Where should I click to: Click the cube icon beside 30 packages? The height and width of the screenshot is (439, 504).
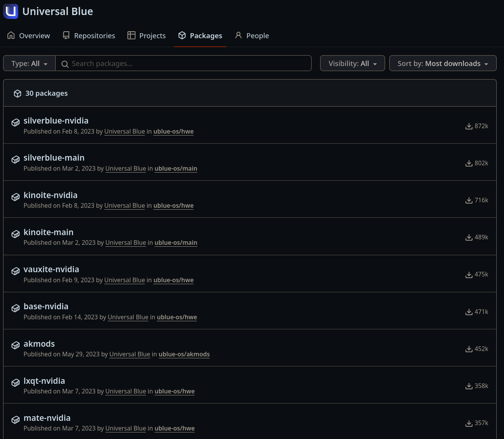click(x=17, y=93)
